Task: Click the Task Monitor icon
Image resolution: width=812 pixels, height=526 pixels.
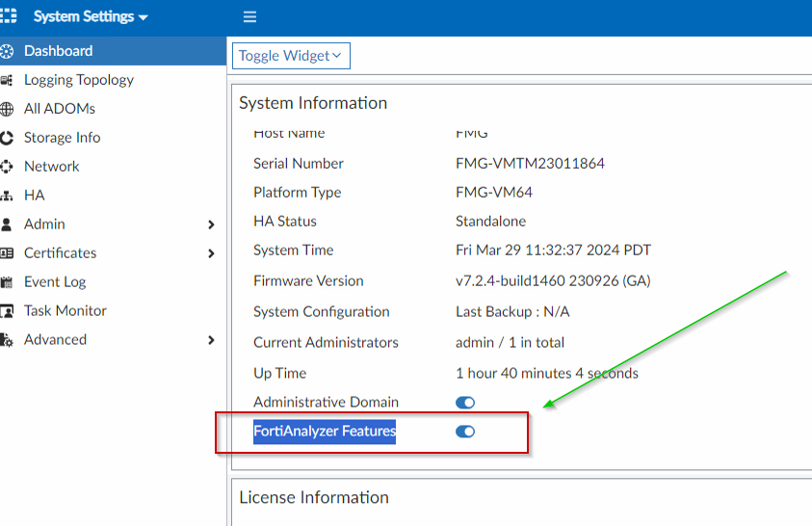Action: click(x=7, y=311)
